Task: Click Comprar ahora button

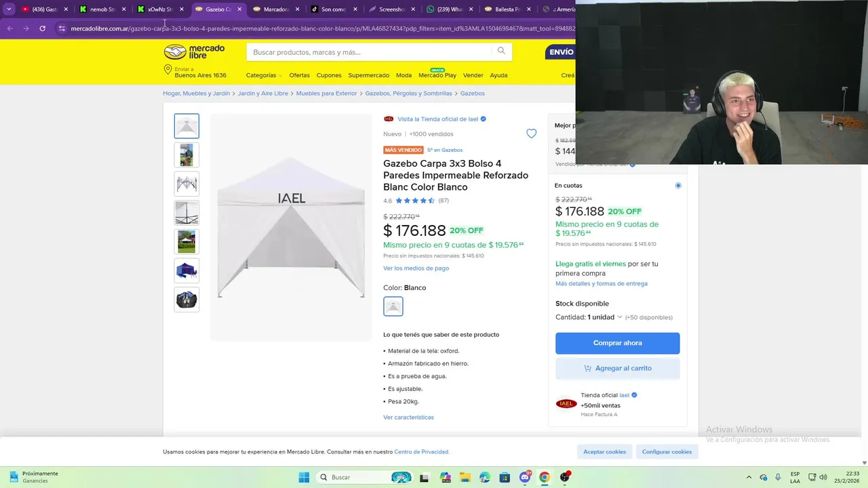Action: click(x=618, y=343)
